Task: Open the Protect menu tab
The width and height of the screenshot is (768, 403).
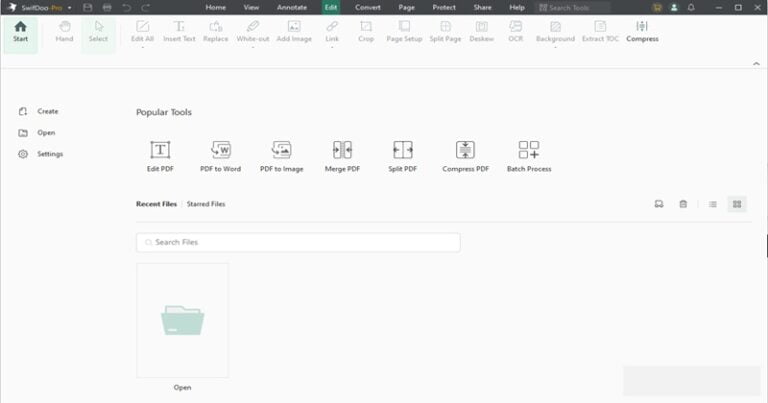Action: coord(444,7)
